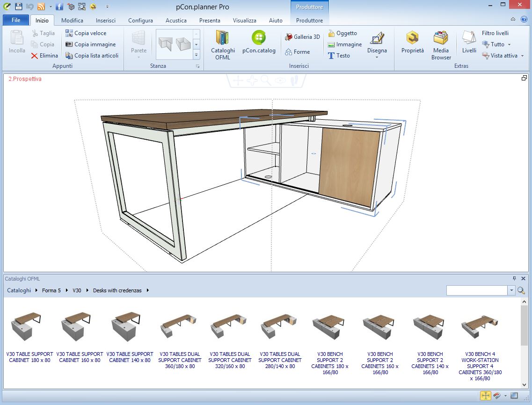Click the Save icon in quick access toolbar

pos(18,7)
